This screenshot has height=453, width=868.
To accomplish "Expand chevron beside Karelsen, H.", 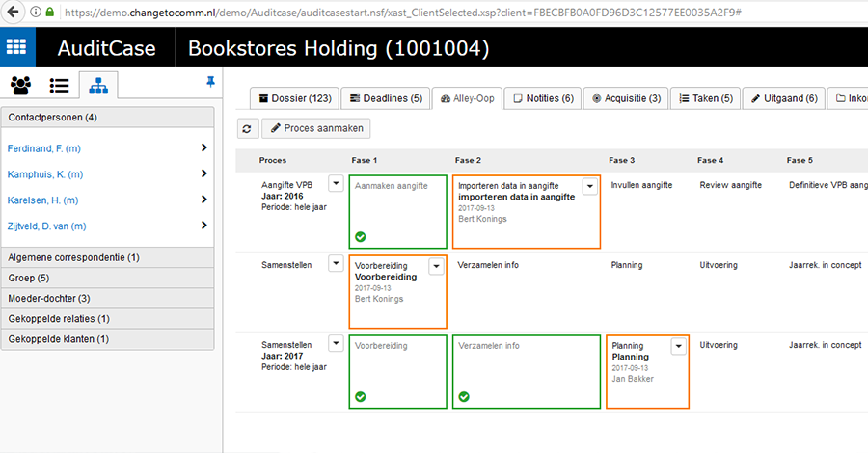I will (x=203, y=200).
